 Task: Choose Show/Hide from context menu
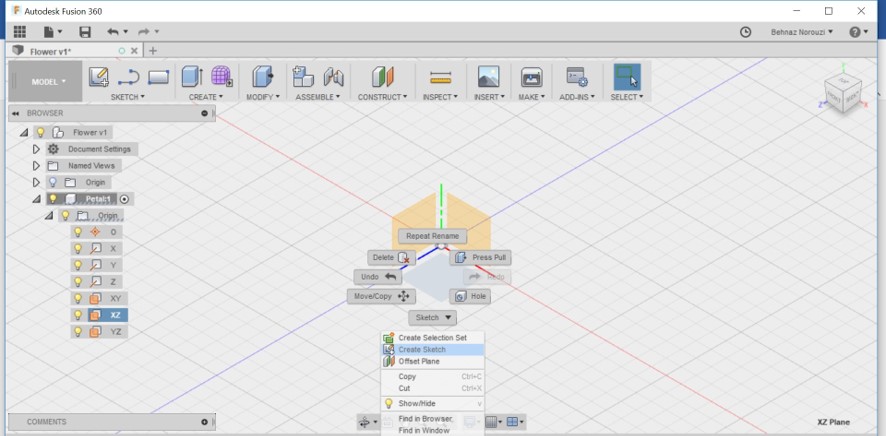point(433,404)
